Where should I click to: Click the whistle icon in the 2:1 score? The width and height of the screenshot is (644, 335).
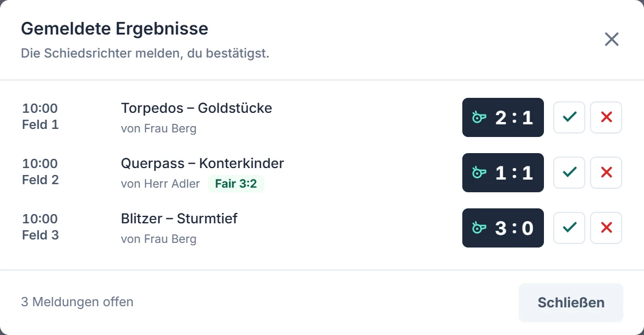coord(479,117)
